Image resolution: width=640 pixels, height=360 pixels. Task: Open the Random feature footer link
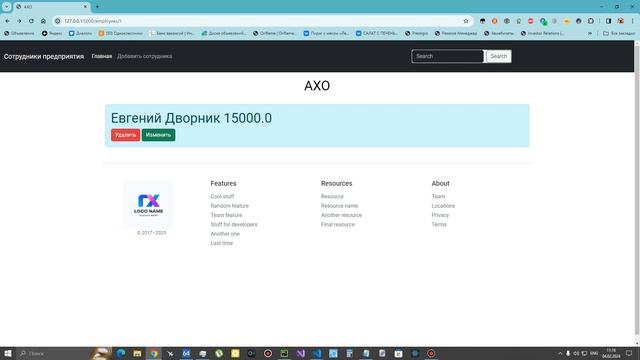pyautogui.click(x=229, y=206)
